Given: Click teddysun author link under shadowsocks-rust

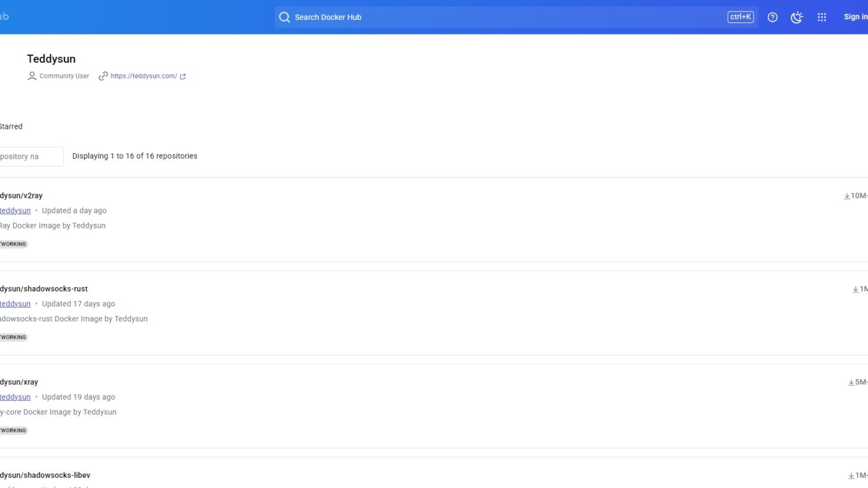Looking at the screenshot, I should click(x=15, y=304).
